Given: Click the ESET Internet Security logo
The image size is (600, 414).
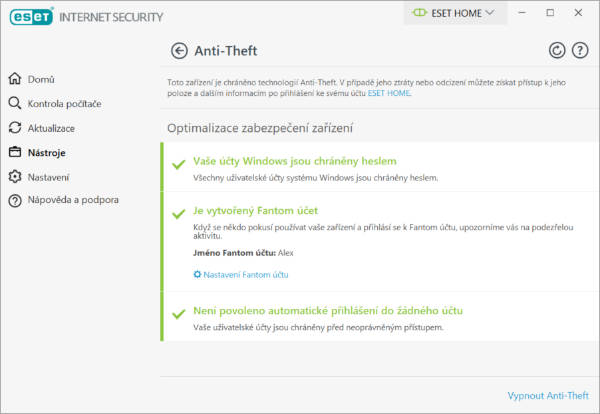Looking at the screenshot, I should pyautogui.click(x=86, y=17).
